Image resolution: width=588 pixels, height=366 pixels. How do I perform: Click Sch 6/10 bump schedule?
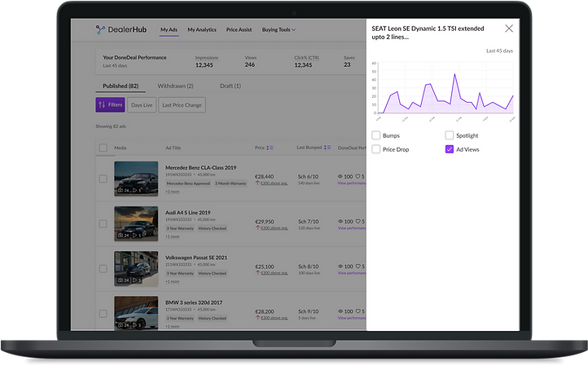(x=308, y=176)
